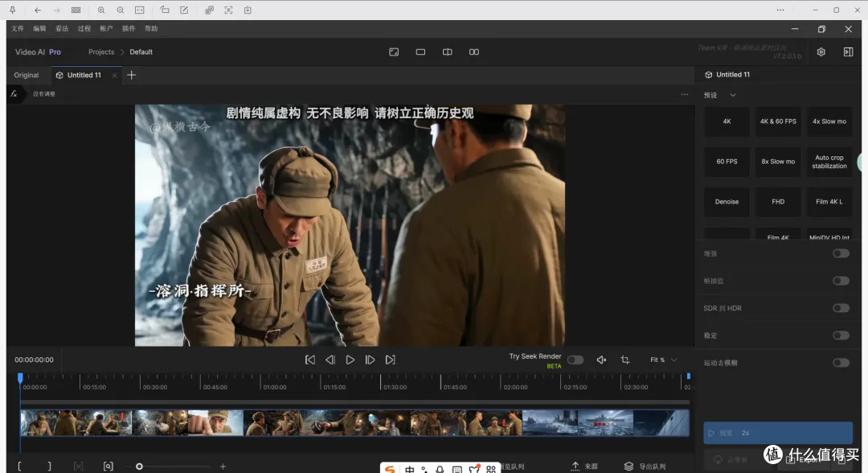Click the zoom-to-fit timeline icon
The image size is (868, 473).
[x=108, y=467]
